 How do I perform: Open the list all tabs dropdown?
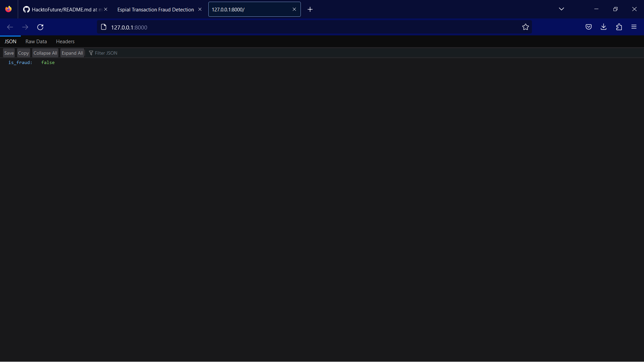561,9
